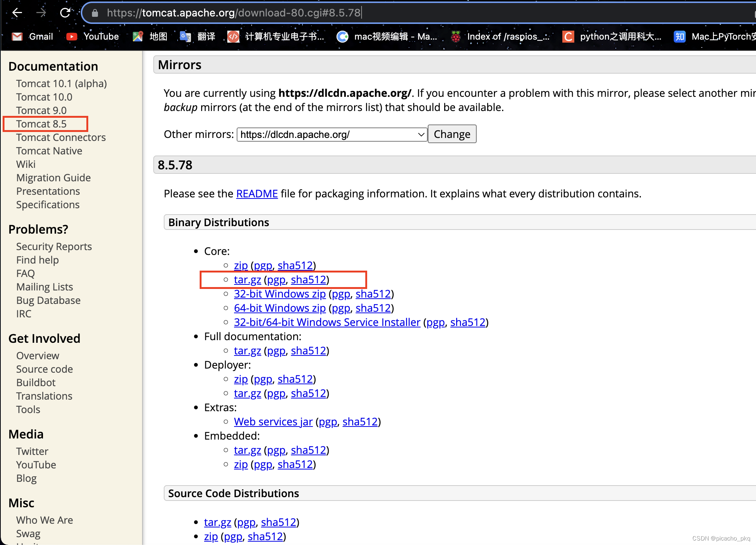This screenshot has height=545, width=756.
Task: Click the padlock site security icon
Action: pos(95,13)
